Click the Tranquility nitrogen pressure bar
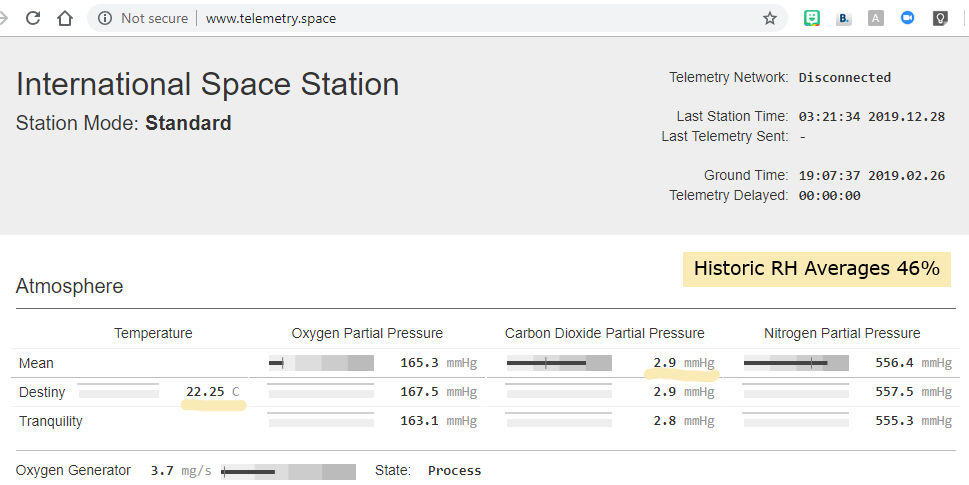This screenshot has width=969, height=485. click(x=796, y=421)
